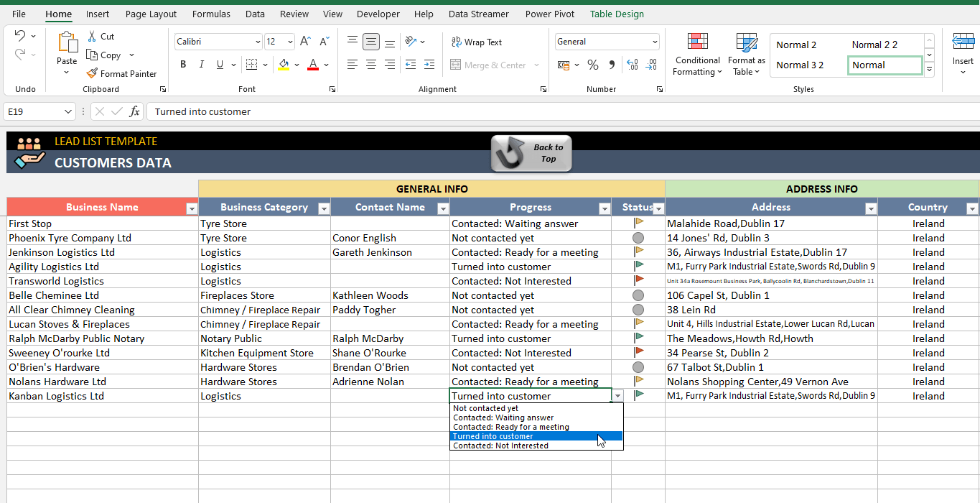The height and width of the screenshot is (503, 980).
Task: Open Format as Table gallery
Action: pos(747,55)
